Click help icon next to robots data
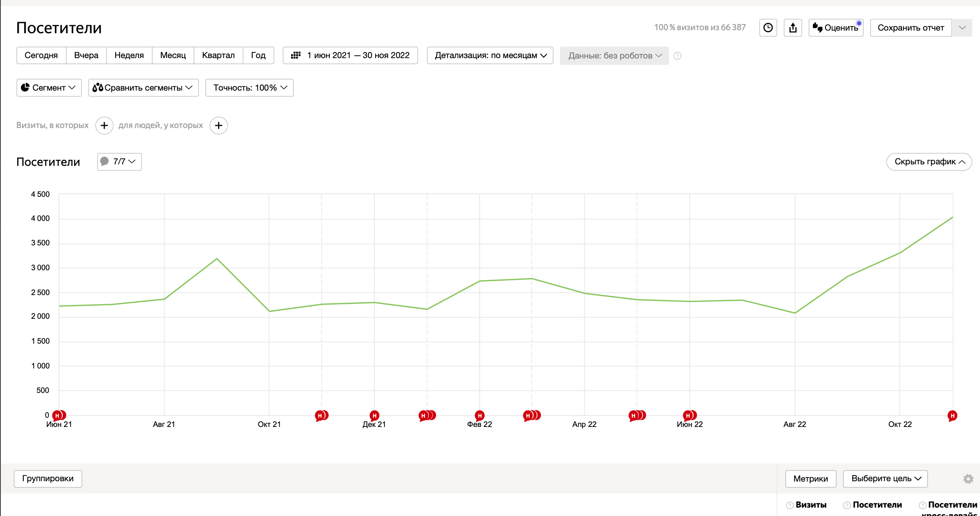Image resolution: width=980 pixels, height=516 pixels. tap(677, 56)
